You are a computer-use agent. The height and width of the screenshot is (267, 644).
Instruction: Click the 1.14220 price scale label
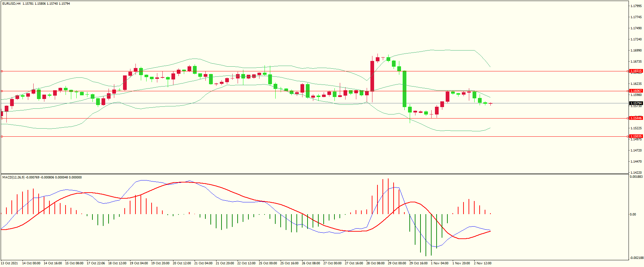tap(636, 173)
